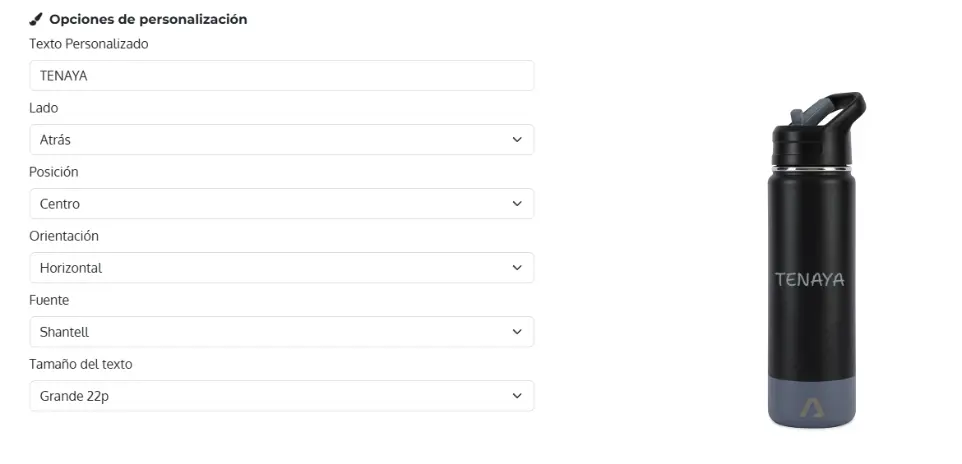Click the chevron arrow of Orientación dropdown
This screenshot has height=464, width=962.
click(x=517, y=268)
